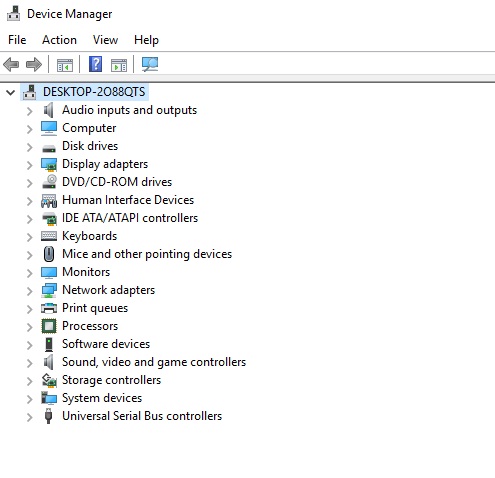Expand Sound, video and game controllers chevron
The image size is (495, 478).
(30, 363)
